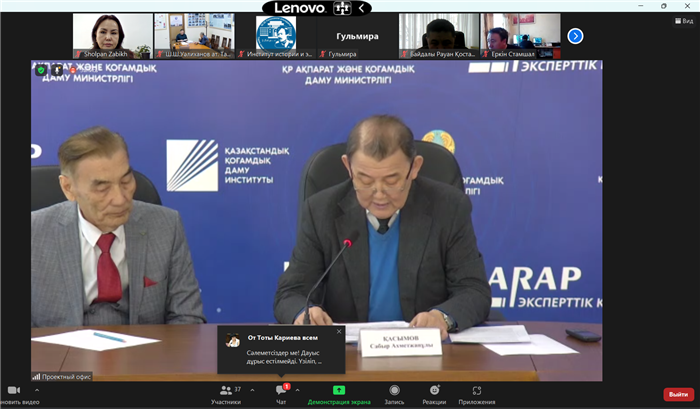Expand the arrow next to Участники
This screenshot has width=700, height=409.
click(251, 389)
